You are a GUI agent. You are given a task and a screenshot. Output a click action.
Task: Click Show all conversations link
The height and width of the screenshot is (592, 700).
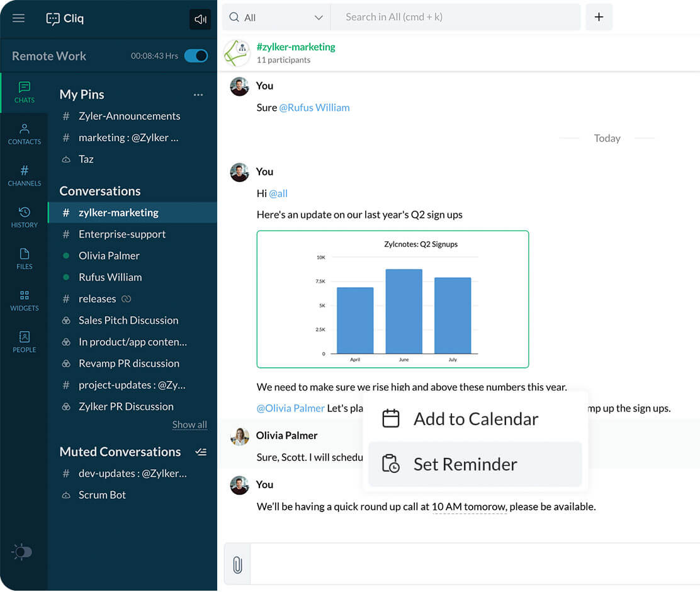click(x=189, y=424)
